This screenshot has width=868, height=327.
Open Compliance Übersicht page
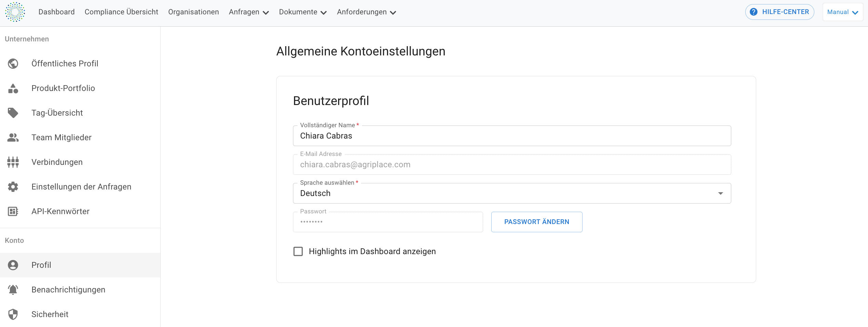click(121, 12)
